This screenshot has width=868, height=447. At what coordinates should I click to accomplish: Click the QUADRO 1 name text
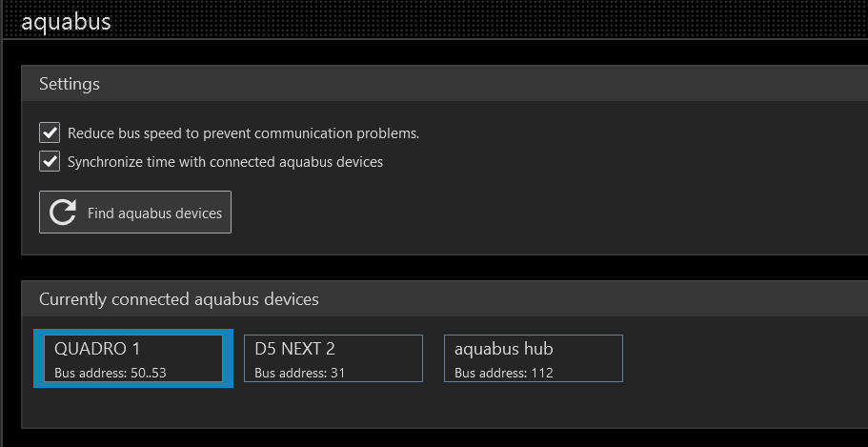[x=97, y=349]
